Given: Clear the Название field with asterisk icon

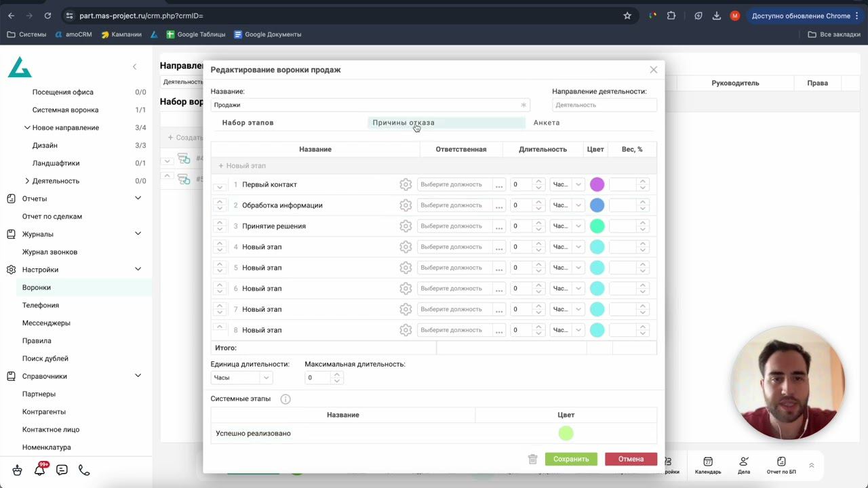Looking at the screenshot, I should click(x=524, y=105).
